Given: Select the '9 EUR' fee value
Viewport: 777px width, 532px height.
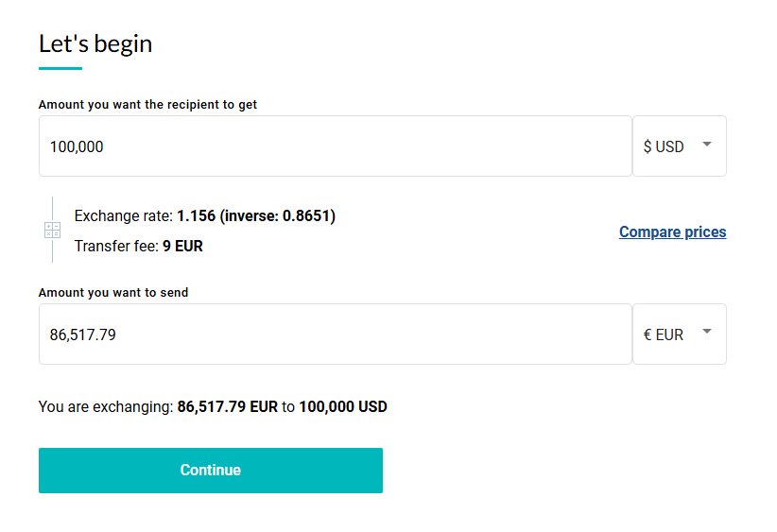Looking at the screenshot, I should [x=182, y=247].
